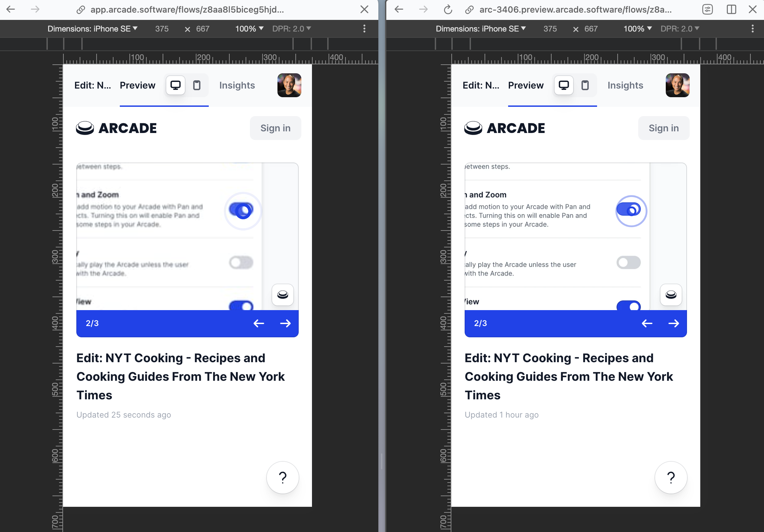The image size is (764, 532).
Task: Open 100% zoom dropdown in left pane
Action: [x=249, y=29]
